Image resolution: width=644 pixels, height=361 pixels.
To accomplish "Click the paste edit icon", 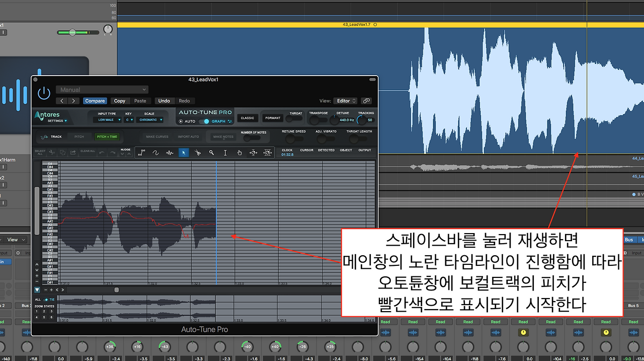I will click(73, 152).
